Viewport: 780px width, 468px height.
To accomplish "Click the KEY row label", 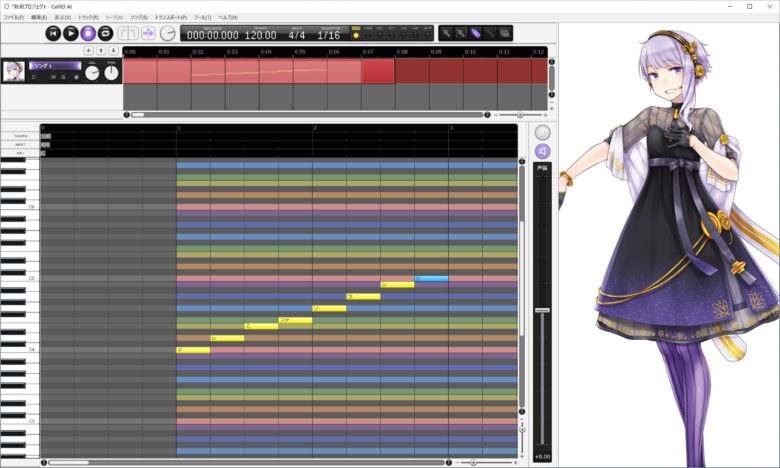I will pos(20,153).
